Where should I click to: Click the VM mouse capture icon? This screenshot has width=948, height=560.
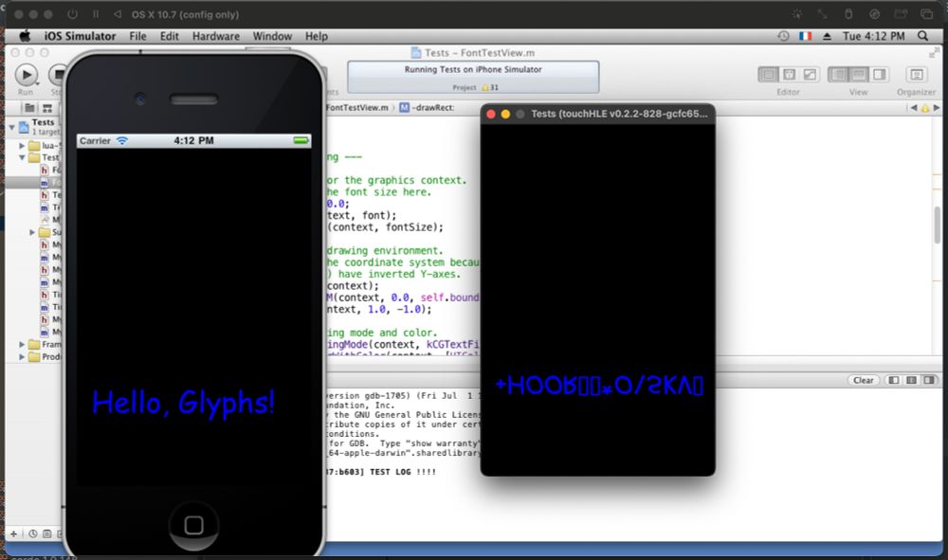(848, 14)
